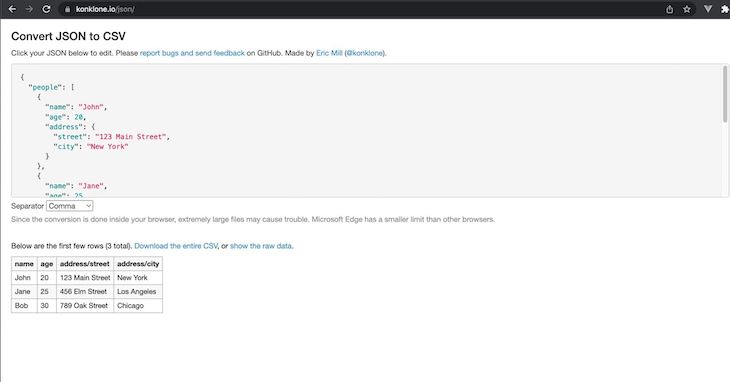
Task: Open the report bugs and send feedback link
Action: point(192,53)
